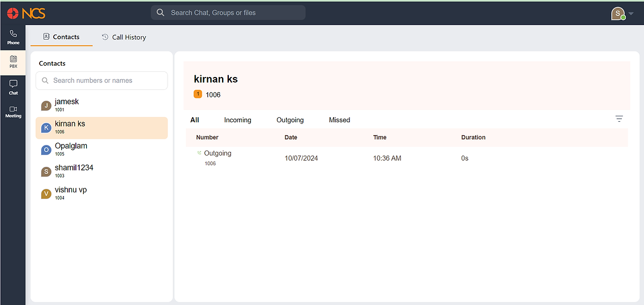The height and width of the screenshot is (305, 644).
Task: Click the date 10/07/2024
Action: coord(301,158)
